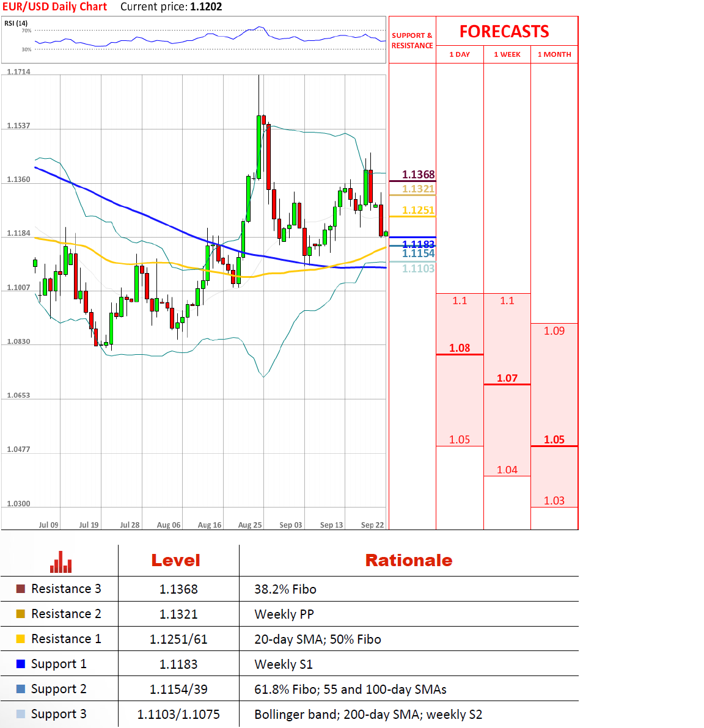Click the 1.0300 price axis label
The image size is (704, 728).
pos(18,504)
